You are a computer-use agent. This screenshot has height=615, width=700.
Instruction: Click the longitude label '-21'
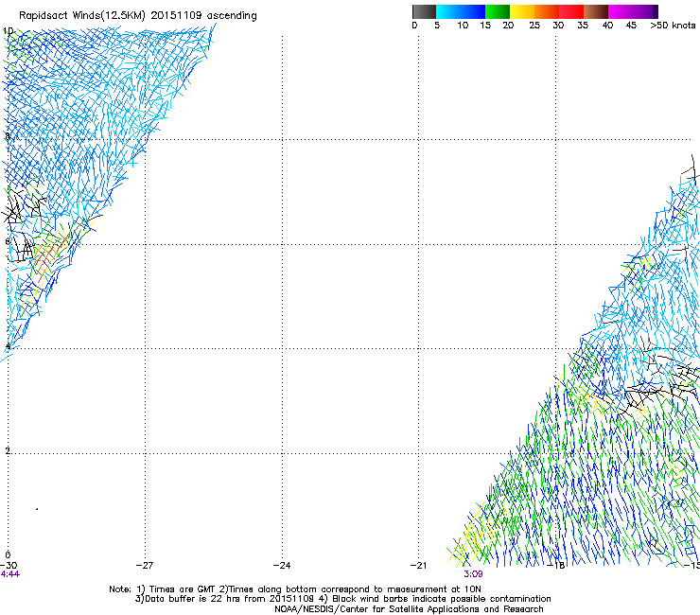pos(418,566)
